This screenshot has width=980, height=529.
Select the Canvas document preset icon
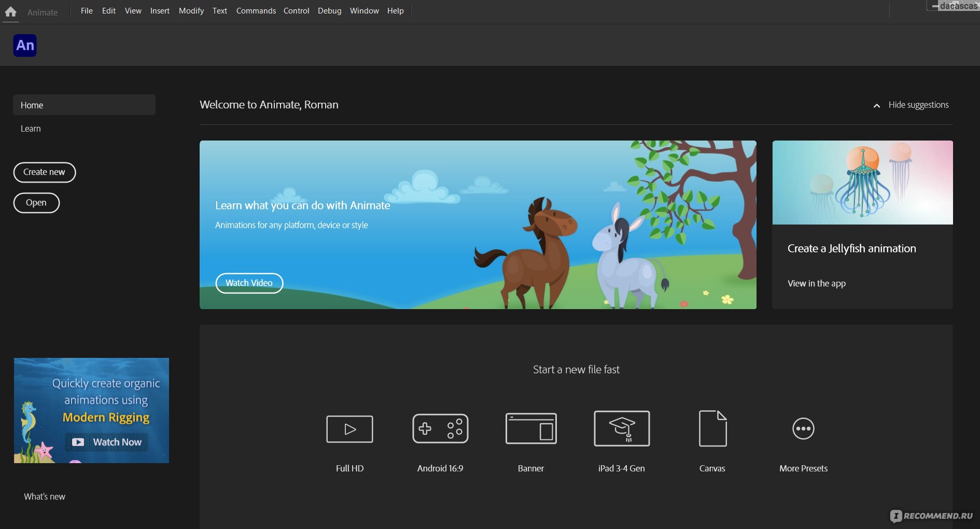coord(712,428)
